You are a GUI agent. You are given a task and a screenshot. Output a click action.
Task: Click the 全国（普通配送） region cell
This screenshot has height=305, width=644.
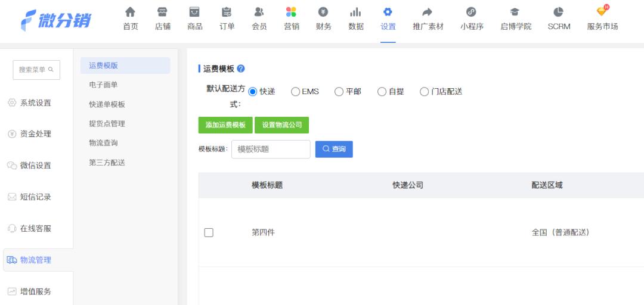(x=561, y=232)
